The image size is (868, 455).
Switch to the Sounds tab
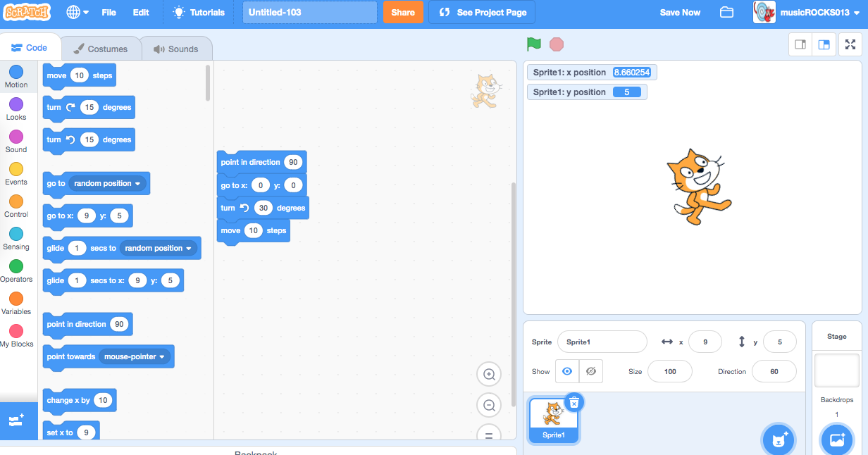coord(176,49)
